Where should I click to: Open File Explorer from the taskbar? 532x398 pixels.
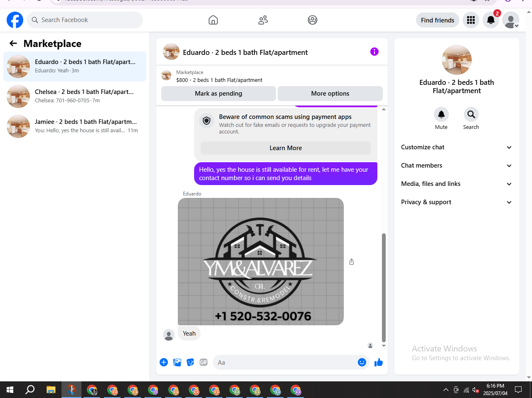pyautogui.click(x=51, y=390)
